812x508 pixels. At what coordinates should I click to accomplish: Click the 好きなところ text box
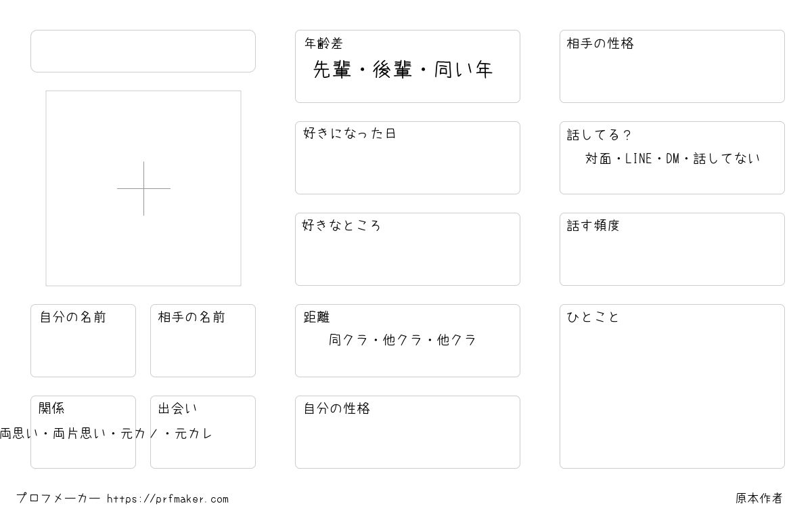click(407, 249)
